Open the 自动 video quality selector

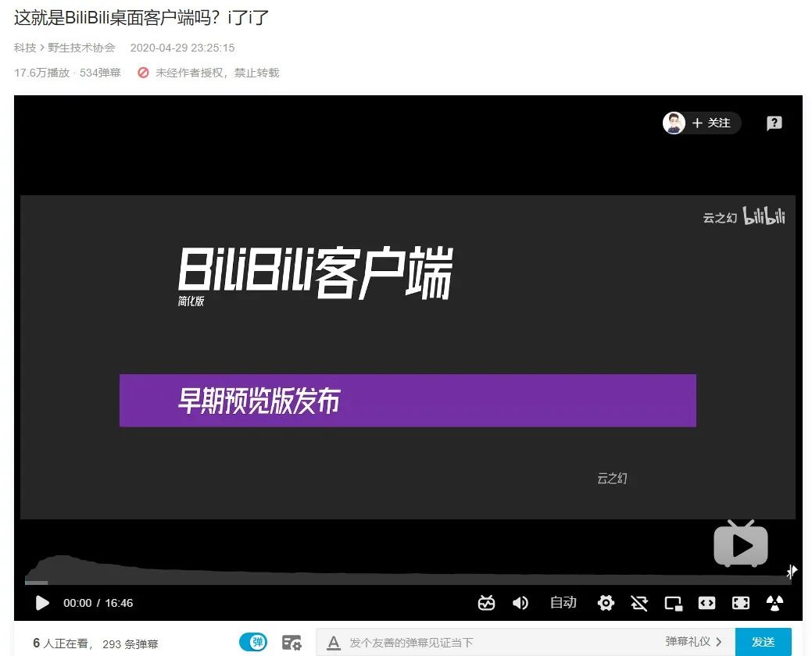[x=563, y=603]
